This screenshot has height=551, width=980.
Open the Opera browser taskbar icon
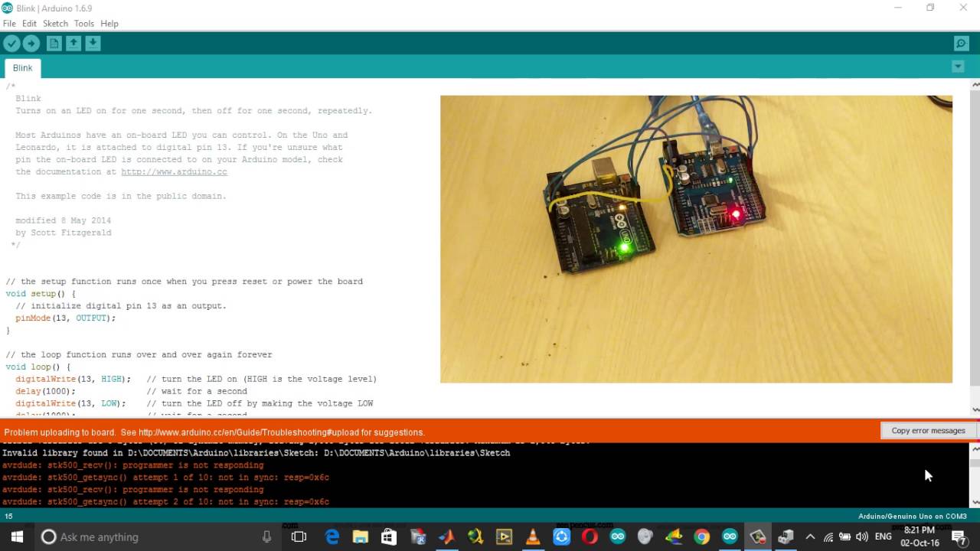tap(590, 536)
